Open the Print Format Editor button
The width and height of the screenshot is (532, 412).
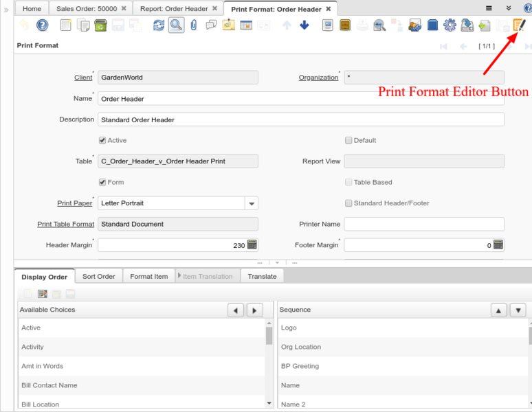pos(520,25)
